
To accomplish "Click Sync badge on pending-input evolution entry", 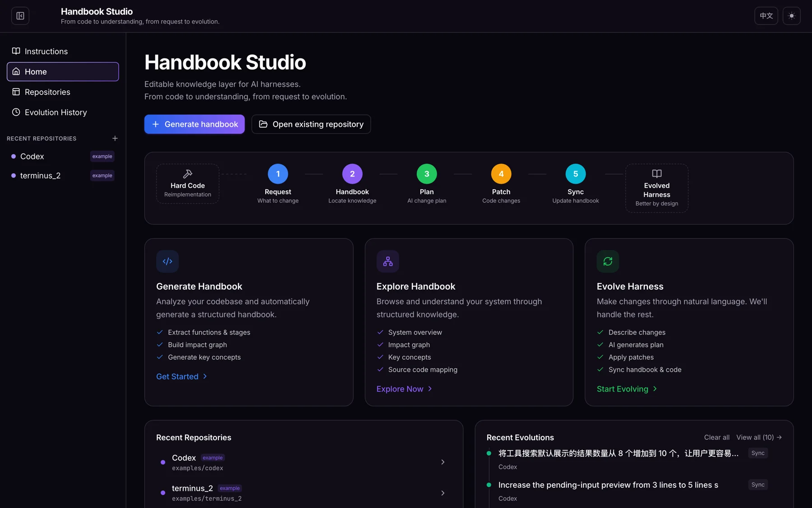I will tap(758, 485).
